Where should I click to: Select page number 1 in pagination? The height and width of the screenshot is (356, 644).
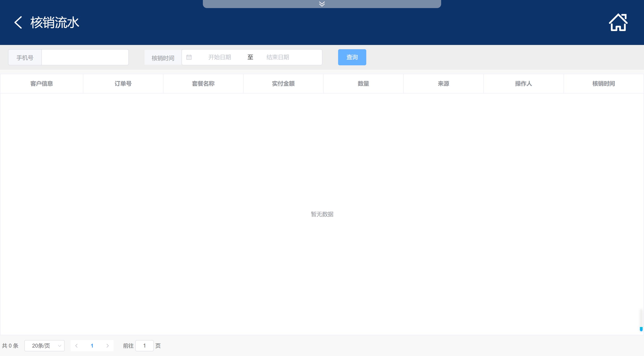click(x=92, y=346)
